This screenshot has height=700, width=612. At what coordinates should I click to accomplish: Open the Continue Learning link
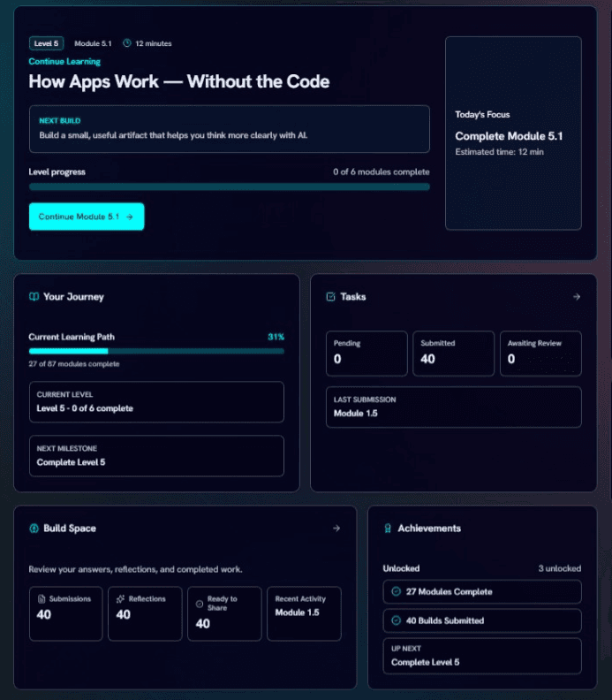click(64, 62)
